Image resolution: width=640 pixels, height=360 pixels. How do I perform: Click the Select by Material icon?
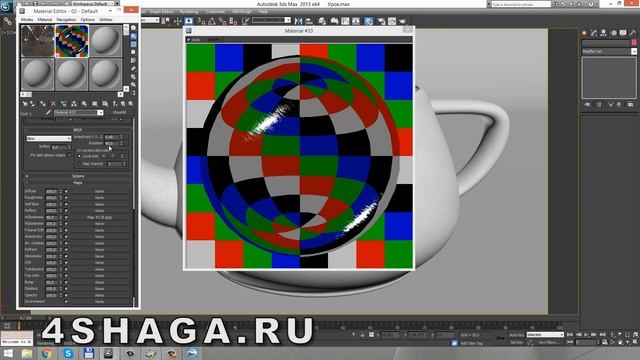pos(133,85)
